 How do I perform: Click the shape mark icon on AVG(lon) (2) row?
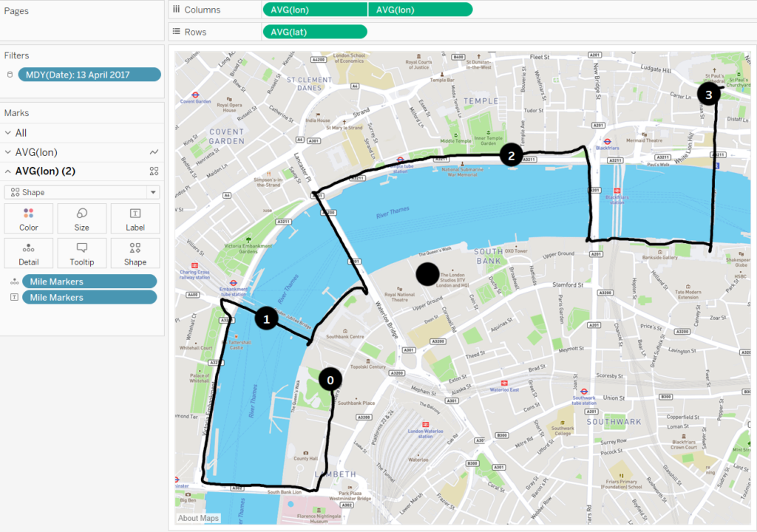154,171
